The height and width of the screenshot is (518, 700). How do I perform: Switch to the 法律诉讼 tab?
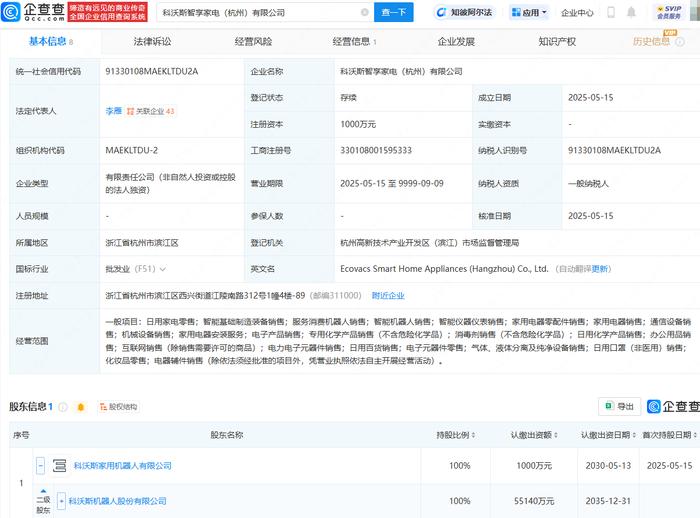tap(152, 42)
